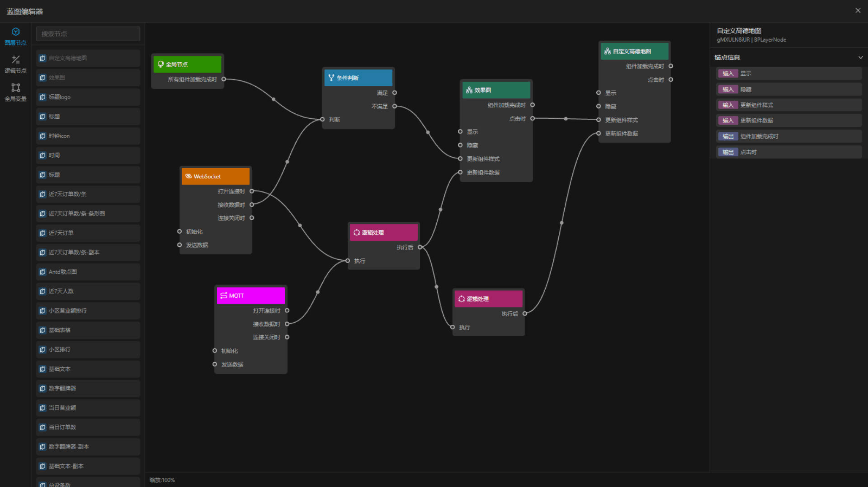Click the 搜索节点 search field
The image size is (868, 487).
88,34
